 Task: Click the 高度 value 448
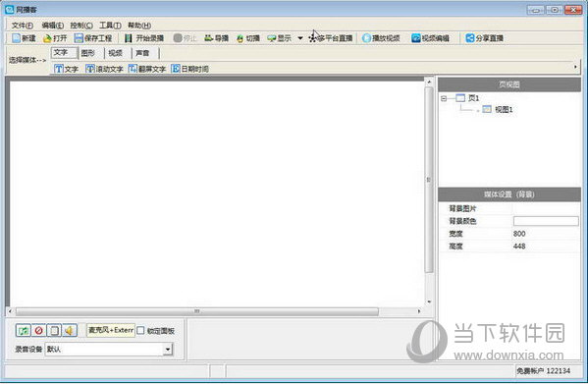(519, 247)
